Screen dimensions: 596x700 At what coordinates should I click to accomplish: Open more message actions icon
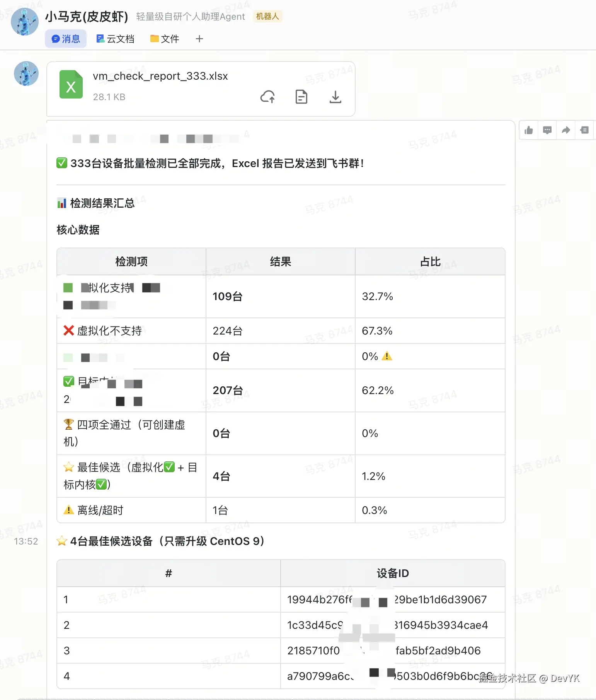point(584,130)
